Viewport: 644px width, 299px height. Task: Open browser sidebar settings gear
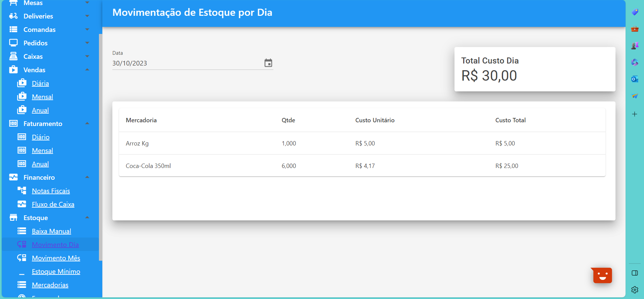tap(635, 290)
